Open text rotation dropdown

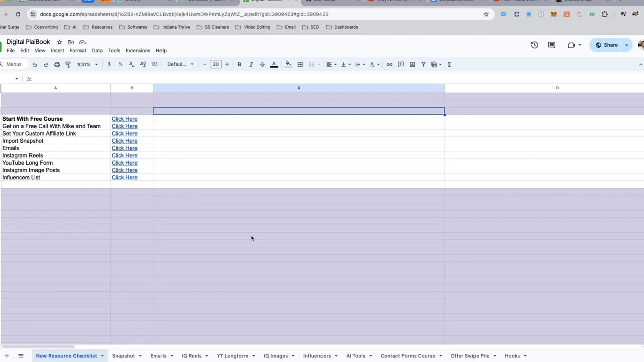[x=374, y=64]
